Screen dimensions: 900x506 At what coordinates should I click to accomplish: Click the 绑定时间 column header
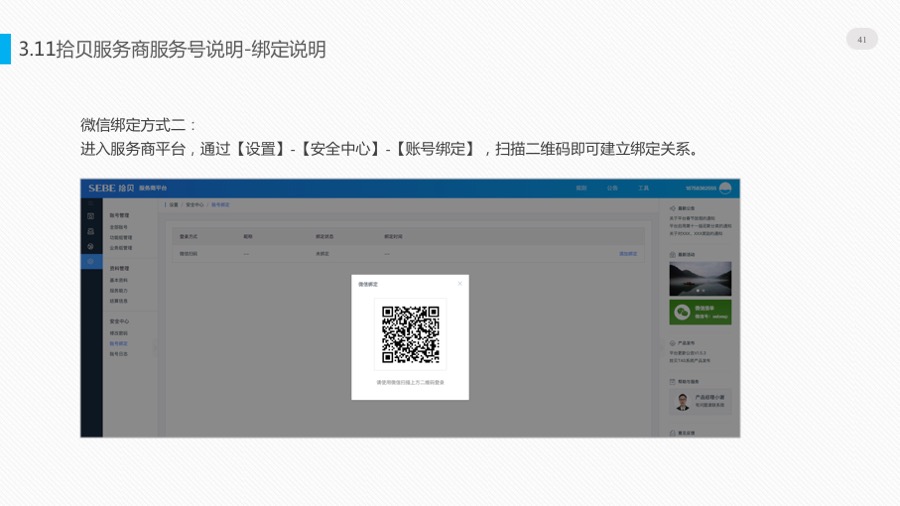pyautogui.click(x=393, y=236)
